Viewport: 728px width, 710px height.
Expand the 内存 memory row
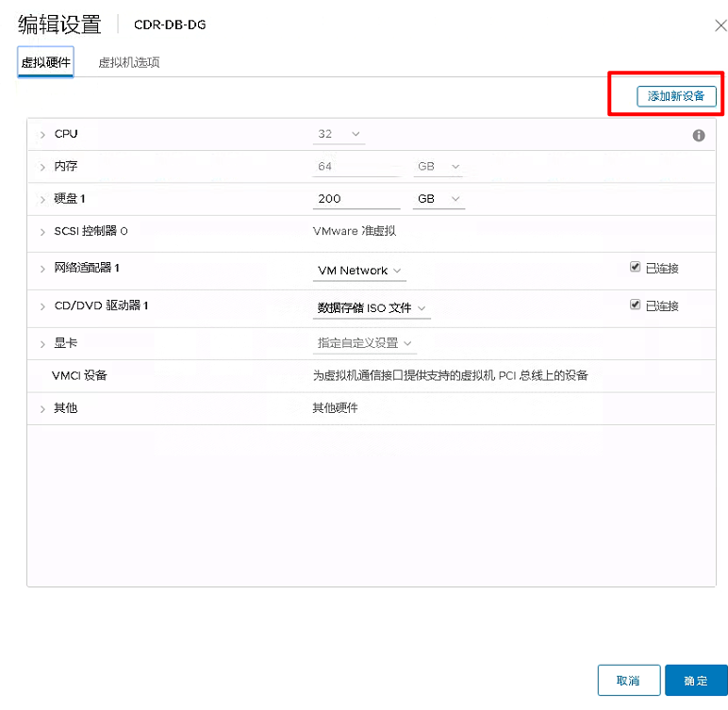tap(42, 167)
